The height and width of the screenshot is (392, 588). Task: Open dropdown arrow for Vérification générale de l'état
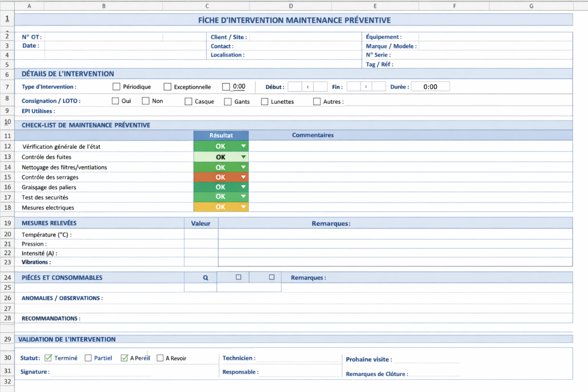[x=243, y=146]
